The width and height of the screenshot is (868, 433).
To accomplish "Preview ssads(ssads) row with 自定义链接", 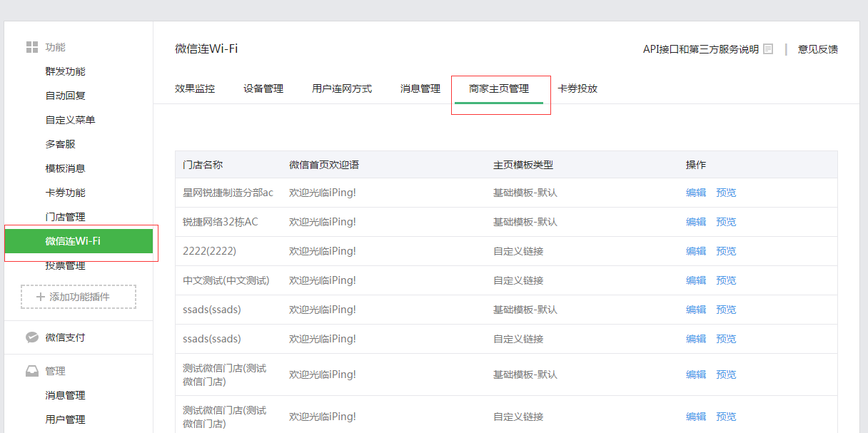I will (x=726, y=339).
